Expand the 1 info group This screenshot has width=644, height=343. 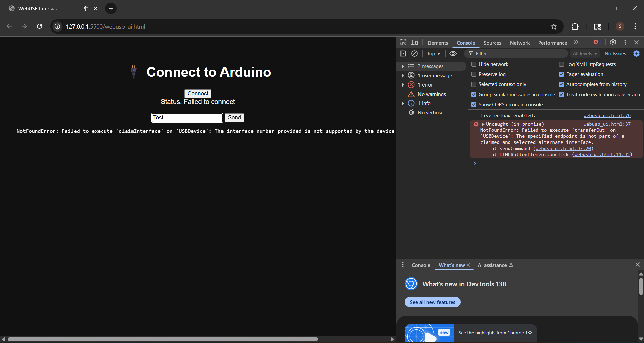[403, 103]
